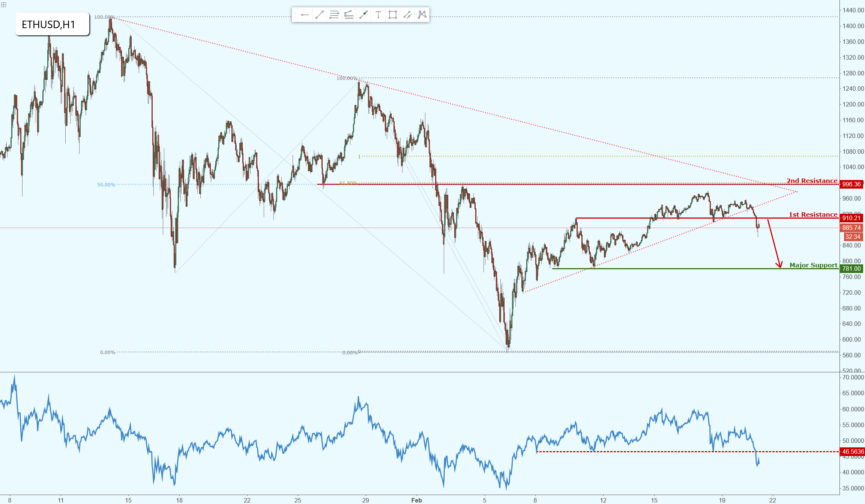Click the 32:34 countdown label
The width and height of the screenshot is (865, 504).
pyautogui.click(x=853, y=237)
